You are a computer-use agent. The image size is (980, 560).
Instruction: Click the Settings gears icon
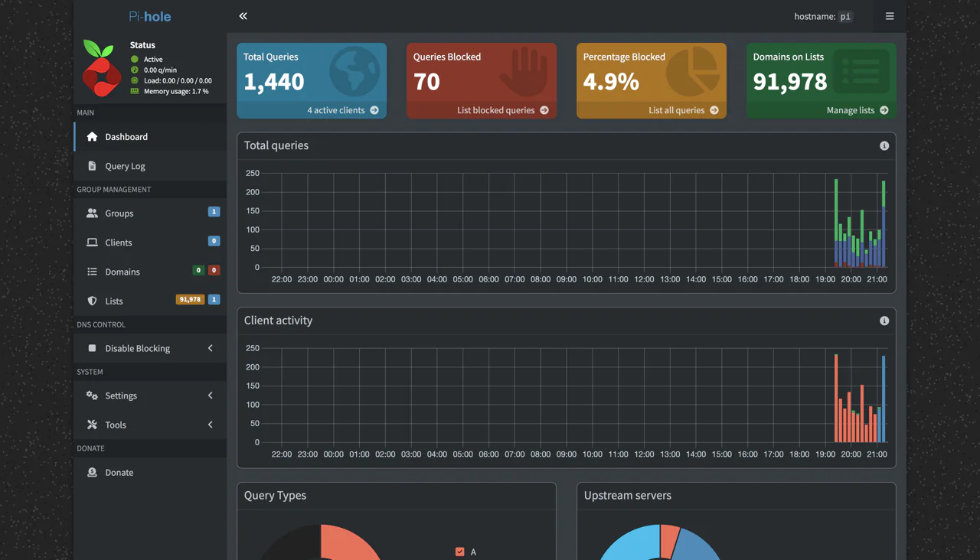click(92, 396)
